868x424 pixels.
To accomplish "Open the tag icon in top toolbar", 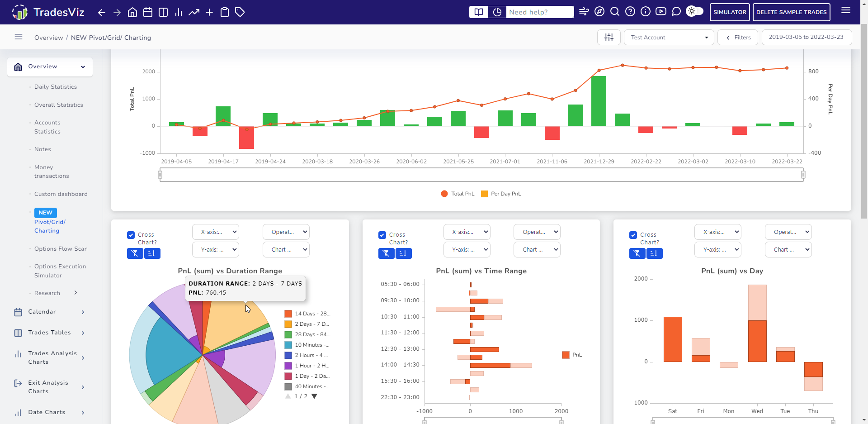I will coord(240,12).
